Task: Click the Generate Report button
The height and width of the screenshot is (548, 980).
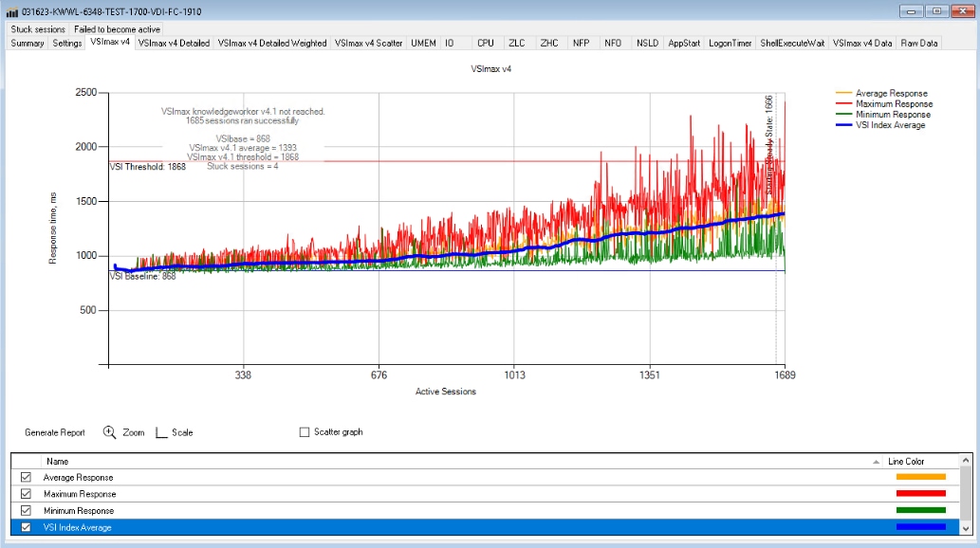Action: [x=57, y=432]
